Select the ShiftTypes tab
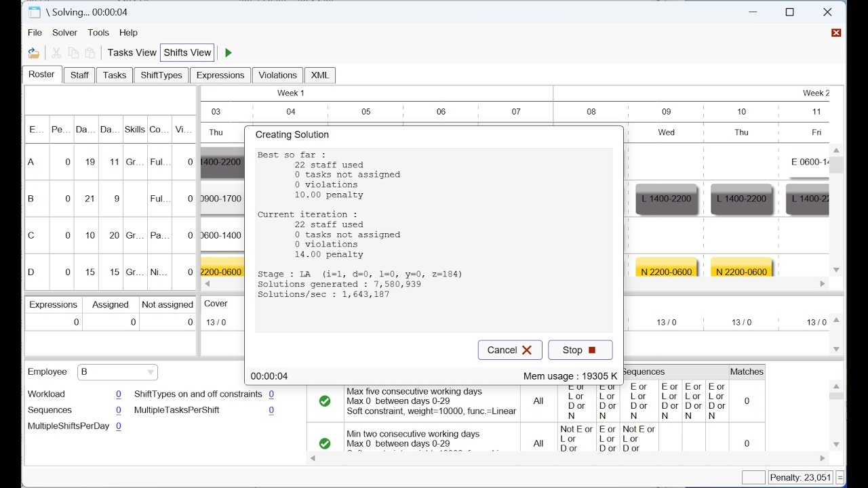This screenshot has height=488, width=868. (x=161, y=75)
